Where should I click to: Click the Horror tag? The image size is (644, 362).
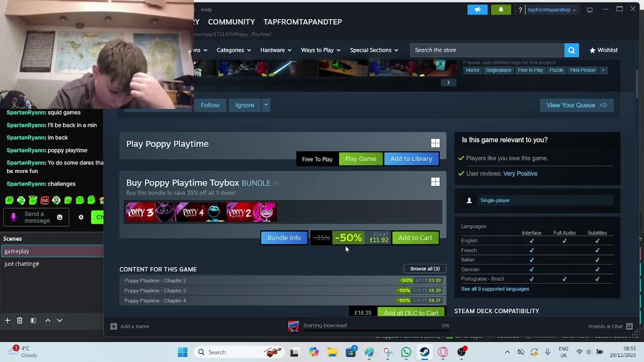click(472, 70)
